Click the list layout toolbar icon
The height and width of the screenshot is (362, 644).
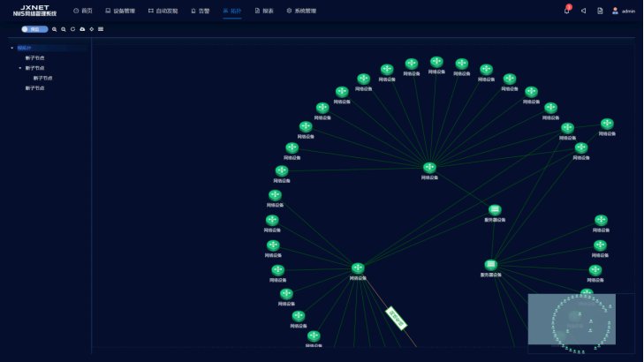click(101, 29)
